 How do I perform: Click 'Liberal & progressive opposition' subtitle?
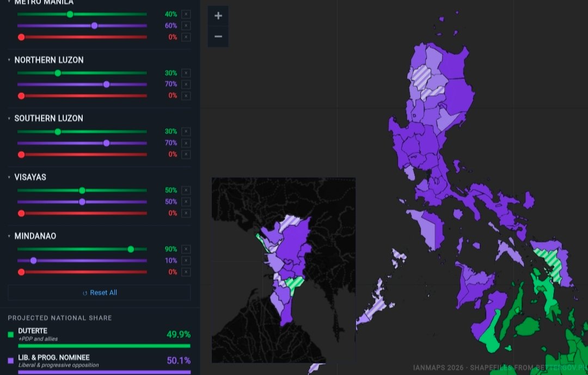point(58,365)
